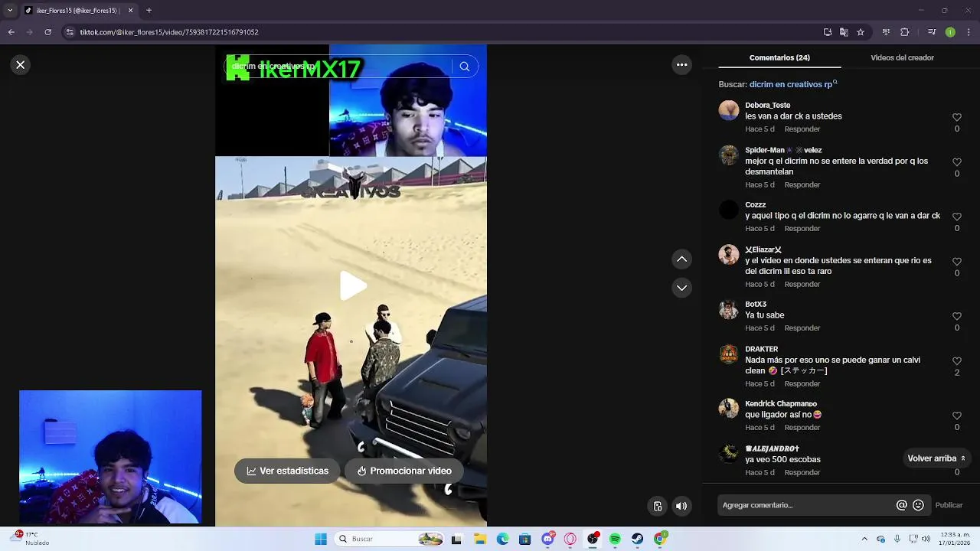
Task: Bookmark this page with star icon
Action: point(861,32)
